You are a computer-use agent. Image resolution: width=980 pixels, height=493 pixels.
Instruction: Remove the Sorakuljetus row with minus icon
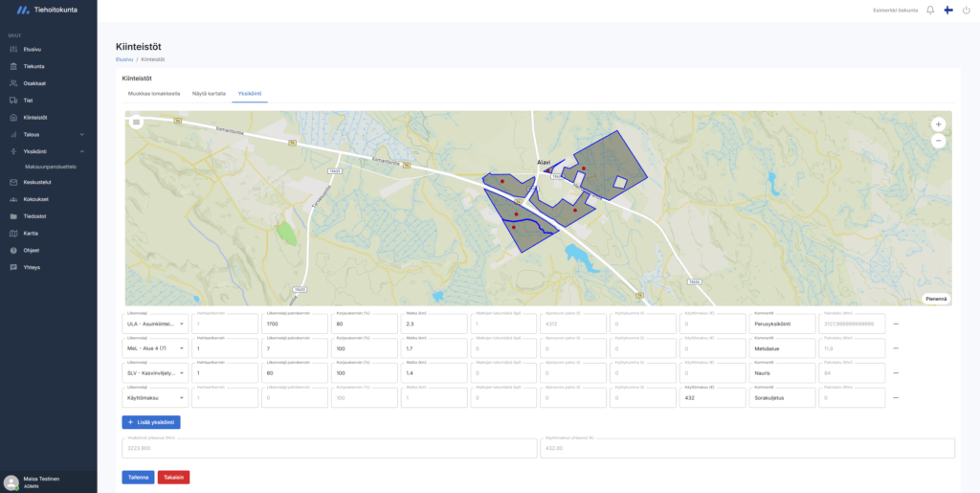pos(897,397)
